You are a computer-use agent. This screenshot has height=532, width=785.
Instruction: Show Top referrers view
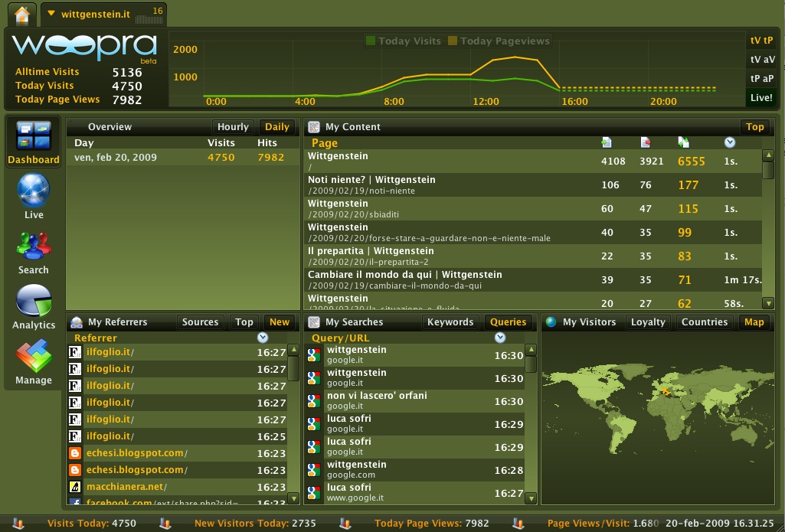tap(244, 322)
